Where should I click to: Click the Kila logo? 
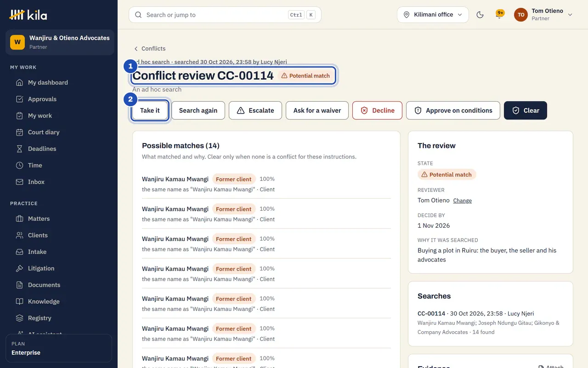28,15
